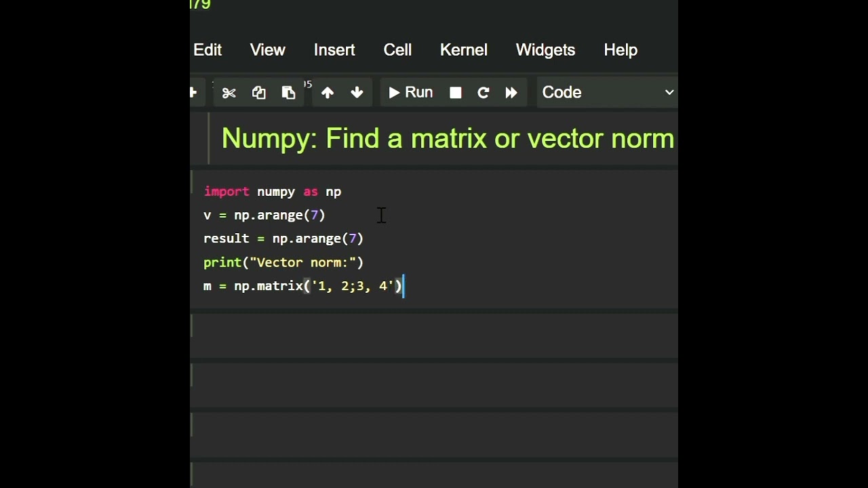868x488 pixels.
Task: Click the print("Vector norm:") line
Action: coord(283,262)
